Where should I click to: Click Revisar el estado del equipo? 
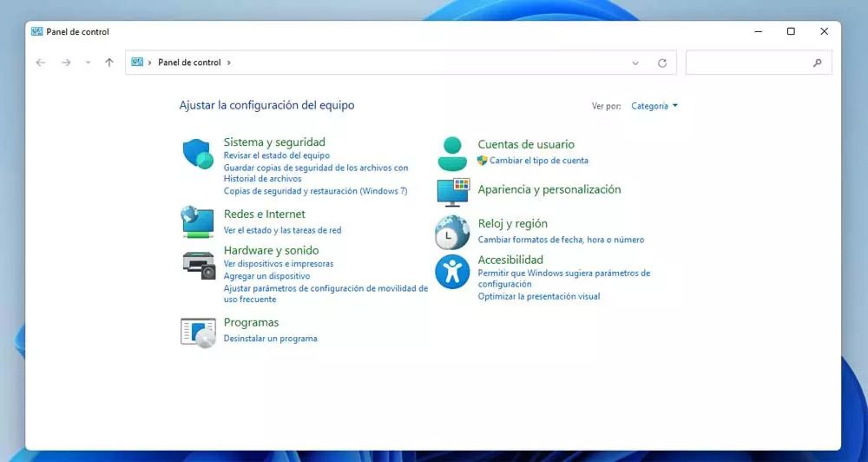(x=276, y=155)
